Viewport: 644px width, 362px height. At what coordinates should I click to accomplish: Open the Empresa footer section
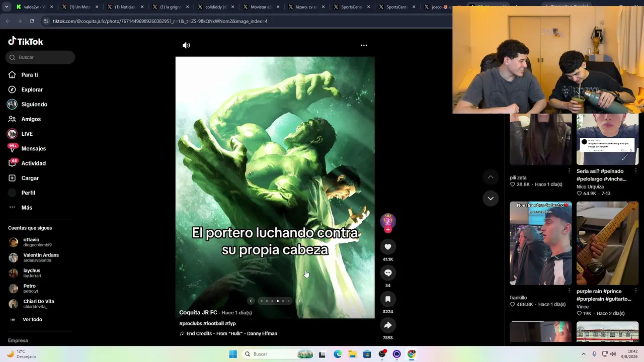pyautogui.click(x=18, y=341)
